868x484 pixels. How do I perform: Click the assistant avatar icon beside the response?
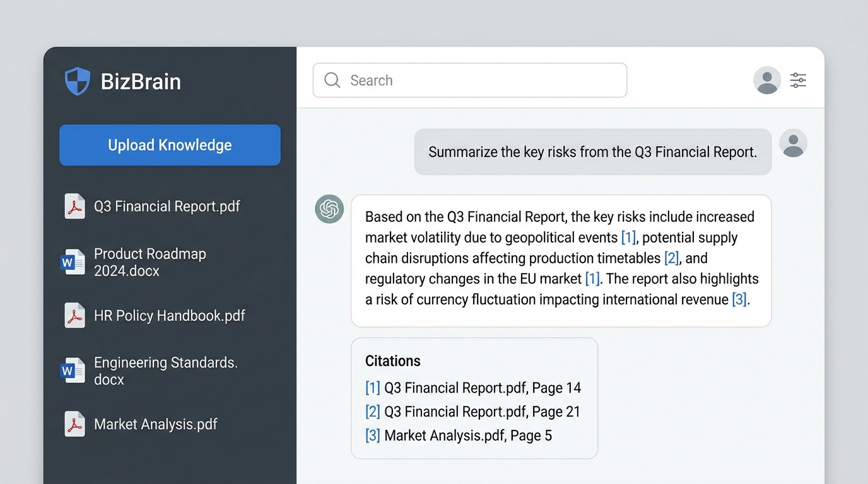point(329,209)
